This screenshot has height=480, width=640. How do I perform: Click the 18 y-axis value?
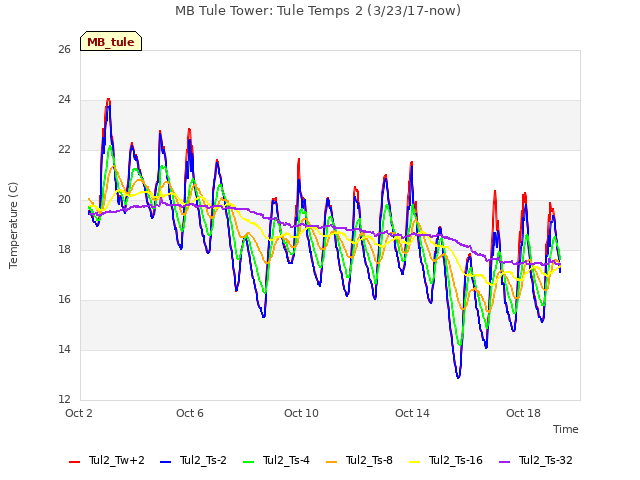(64, 249)
